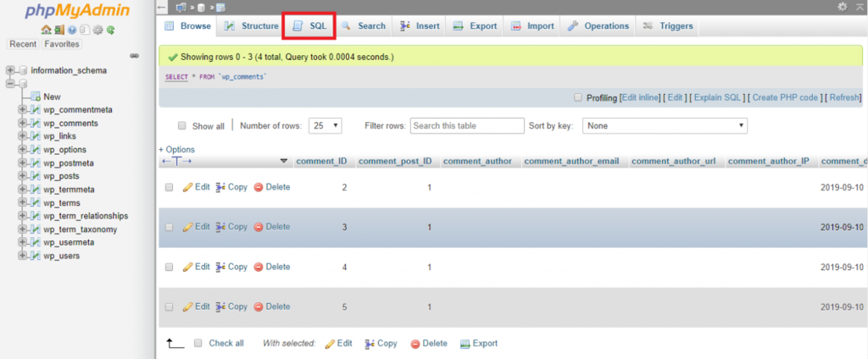Viewport: 868px width, 359px height.
Task: Click the Filter rows search field
Action: [x=467, y=125]
